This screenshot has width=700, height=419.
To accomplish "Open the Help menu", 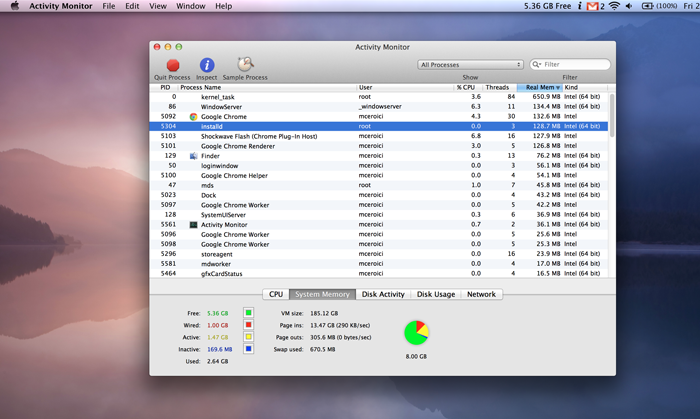I will pos(224,6).
